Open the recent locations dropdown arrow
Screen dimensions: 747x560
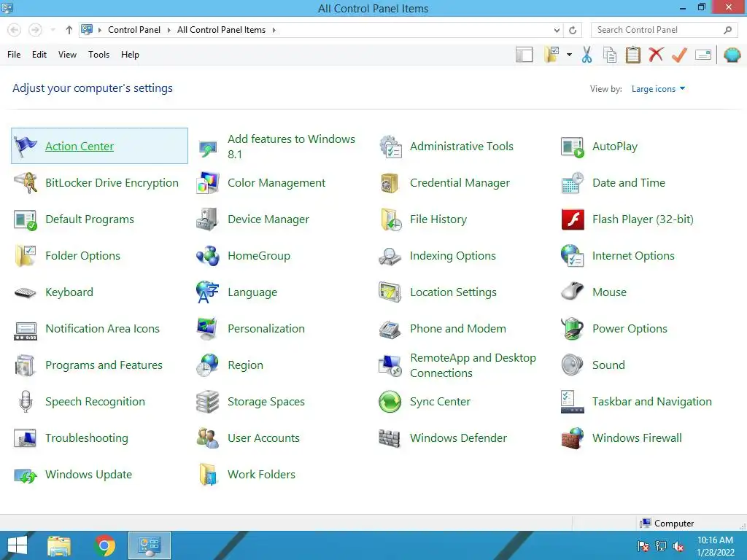tap(53, 30)
